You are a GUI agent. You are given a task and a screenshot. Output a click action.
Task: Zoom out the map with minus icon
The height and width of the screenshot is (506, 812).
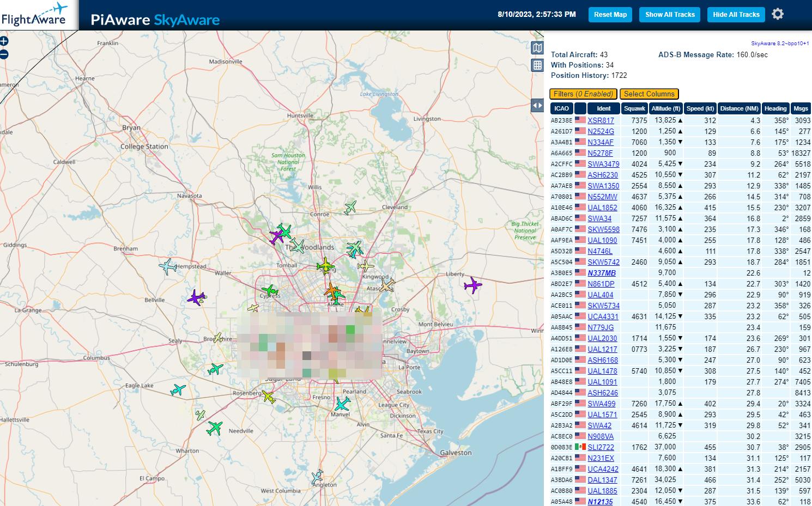click(4, 54)
